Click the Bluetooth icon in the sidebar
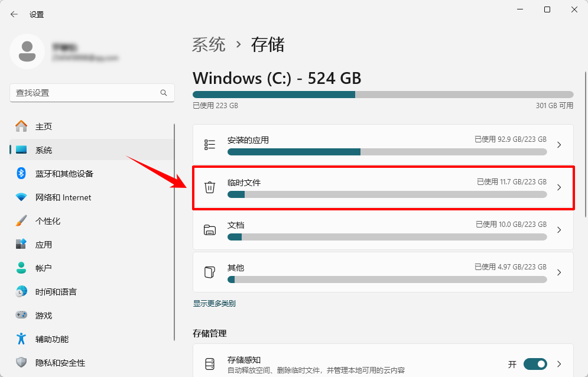 click(21, 173)
